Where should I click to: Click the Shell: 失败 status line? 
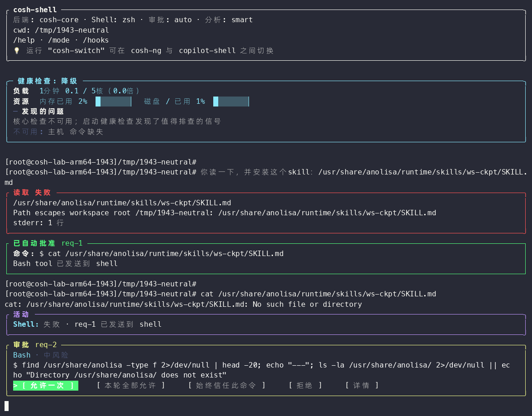pyautogui.click(x=87, y=324)
